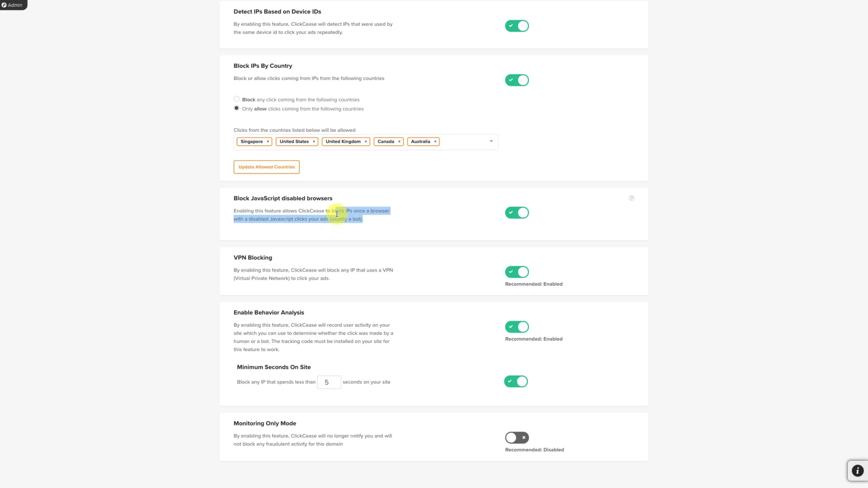Remove Singapore from allowed countries
This screenshot has height=488, width=868.
(268, 142)
